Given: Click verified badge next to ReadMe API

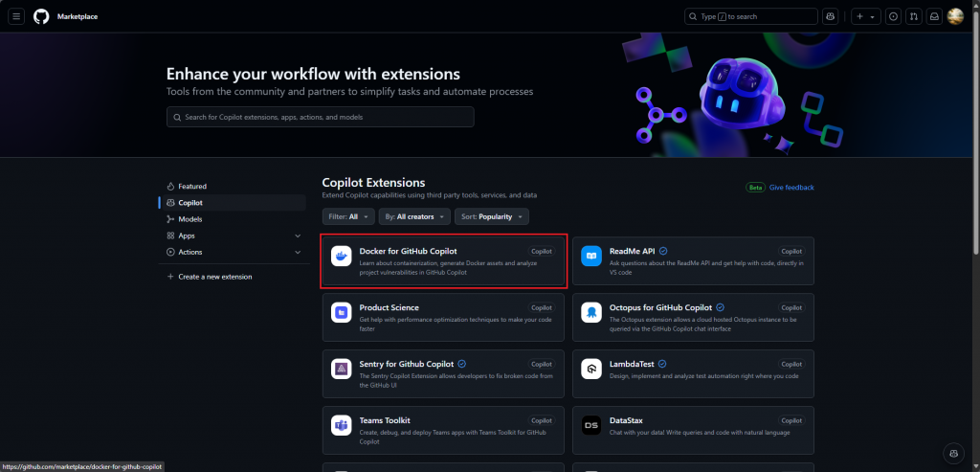Looking at the screenshot, I should coord(663,251).
